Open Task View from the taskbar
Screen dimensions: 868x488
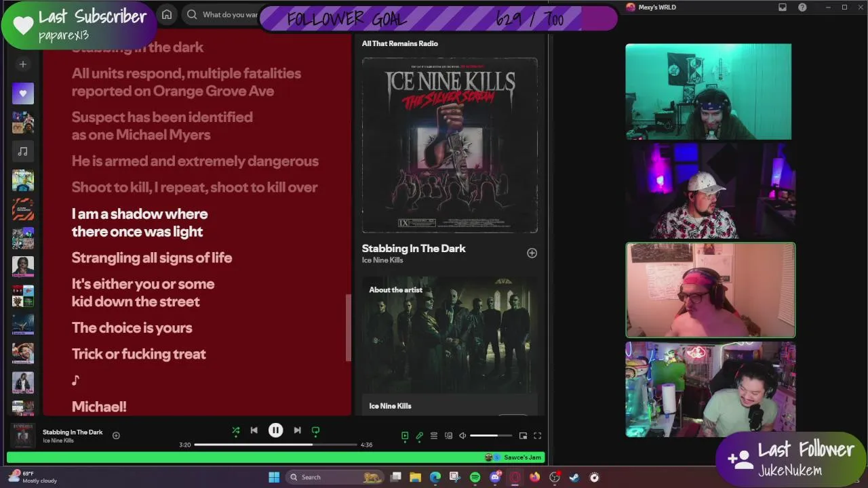(396, 477)
